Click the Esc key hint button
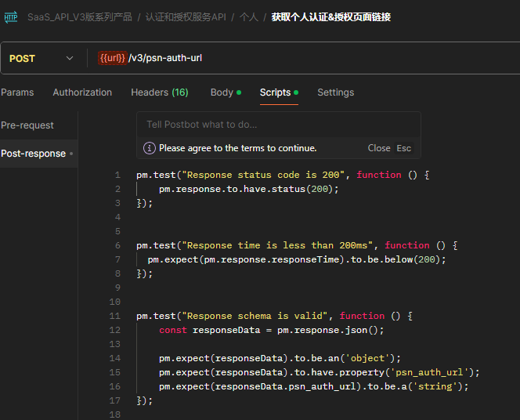The image size is (520, 420). click(x=403, y=148)
